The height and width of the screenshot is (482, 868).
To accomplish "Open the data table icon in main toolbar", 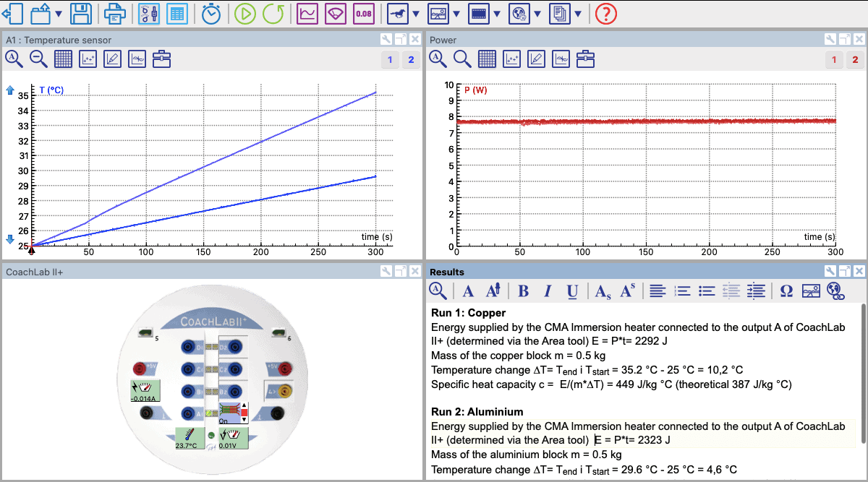I will point(176,14).
